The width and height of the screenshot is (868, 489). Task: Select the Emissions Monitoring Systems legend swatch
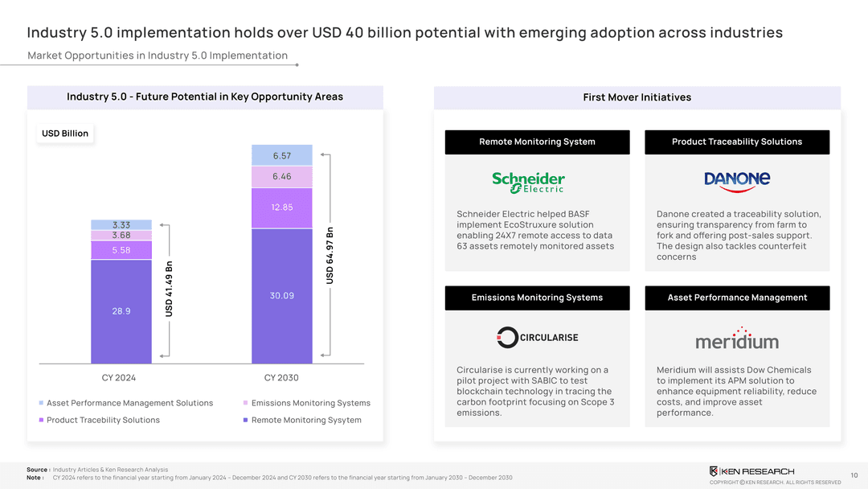tap(245, 403)
